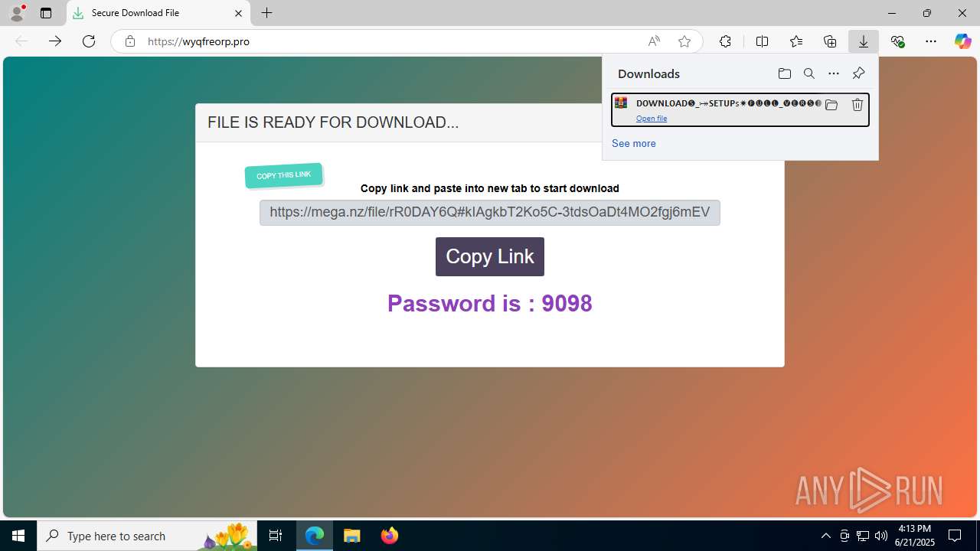Activate Read aloud in address bar

(654, 41)
